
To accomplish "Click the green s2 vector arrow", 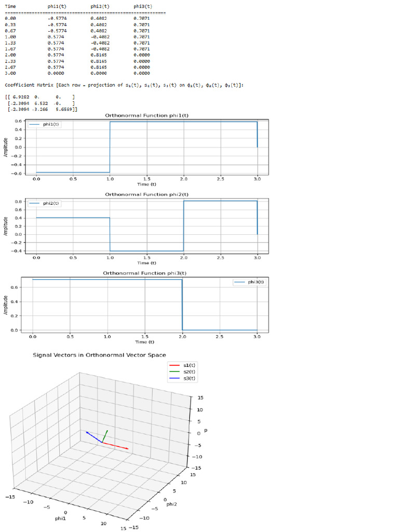I will point(105,436).
